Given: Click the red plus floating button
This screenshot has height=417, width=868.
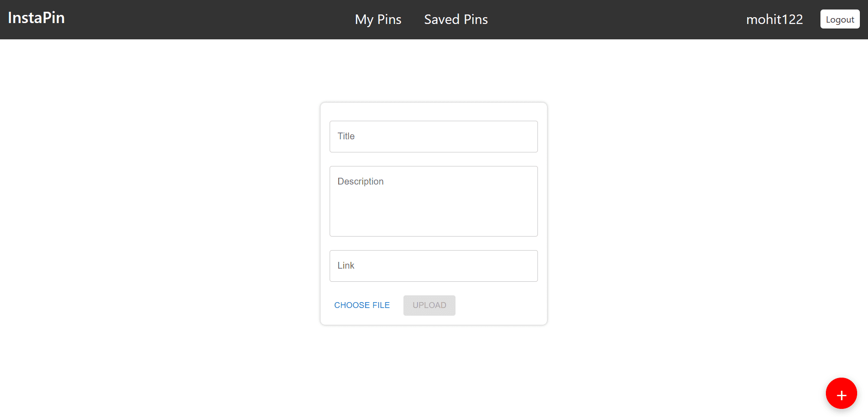Looking at the screenshot, I should (x=841, y=393).
